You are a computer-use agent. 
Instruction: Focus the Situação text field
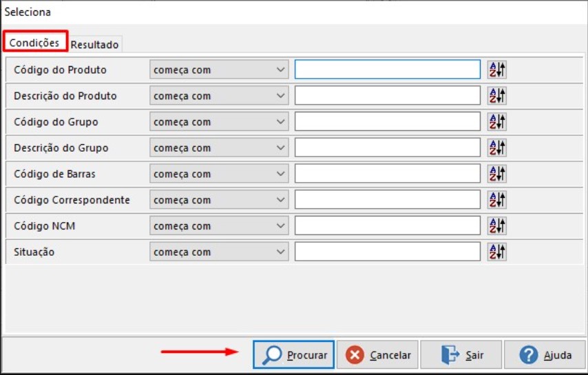coord(388,252)
